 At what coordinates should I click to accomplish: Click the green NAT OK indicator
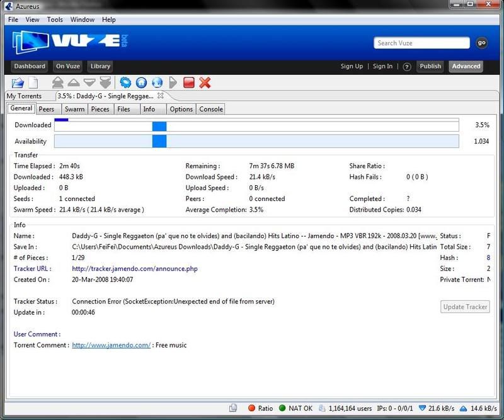pos(282,408)
